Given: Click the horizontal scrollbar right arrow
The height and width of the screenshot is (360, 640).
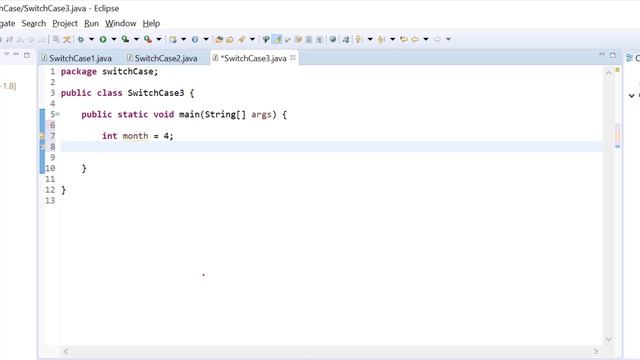Looking at the screenshot, I should tap(596, 351).
